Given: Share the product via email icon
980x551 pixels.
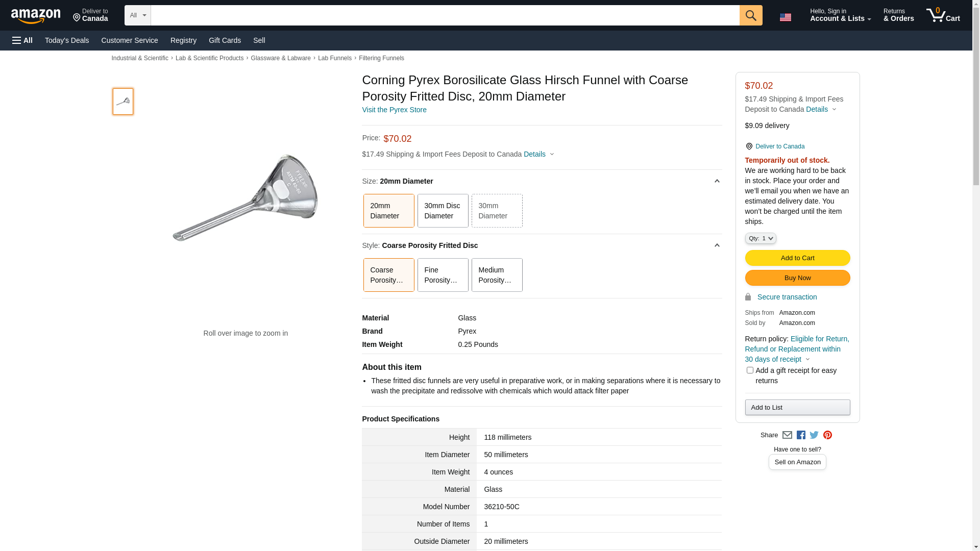Looking at the screenshot, I should coord(787,435).
